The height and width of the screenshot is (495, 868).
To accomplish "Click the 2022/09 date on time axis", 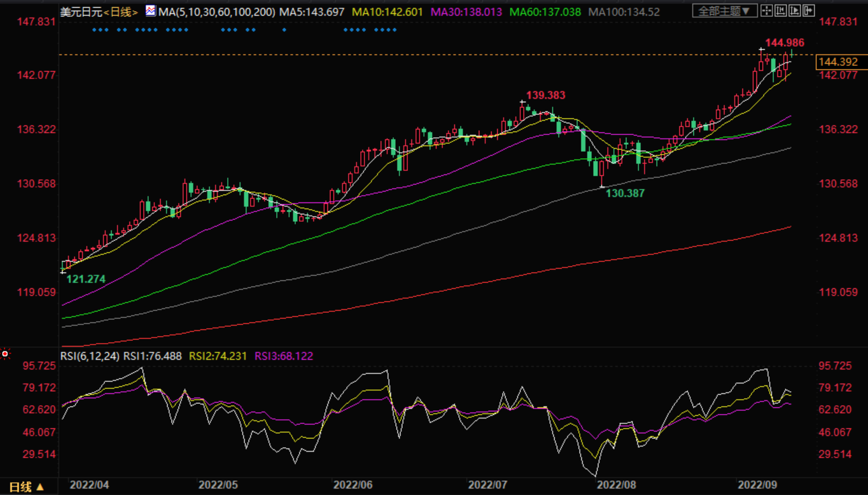I will pos(758,485).
